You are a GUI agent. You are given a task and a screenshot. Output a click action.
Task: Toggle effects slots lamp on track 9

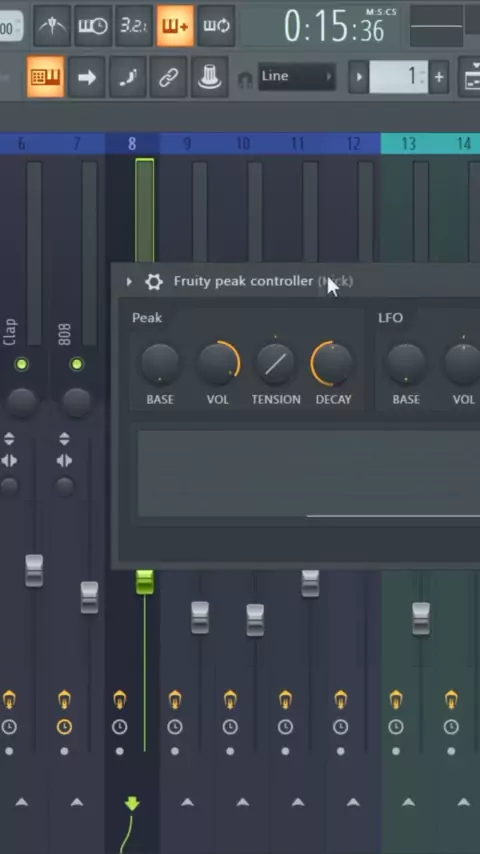pyautogui.click(x=175, y=699)
